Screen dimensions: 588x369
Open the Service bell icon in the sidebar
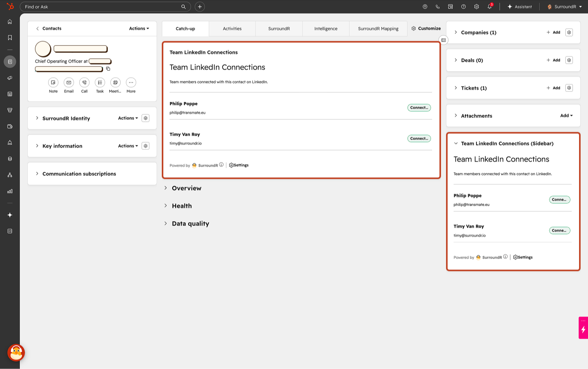[x=10, y=142]
